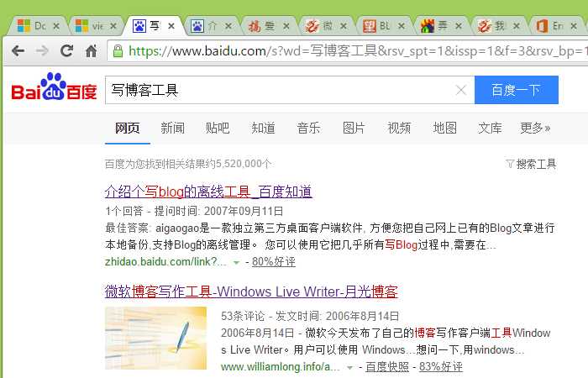The width and height of the screenshot is (588, 378).
Task: Close the BL browser tab
Action: pos(402,26)
